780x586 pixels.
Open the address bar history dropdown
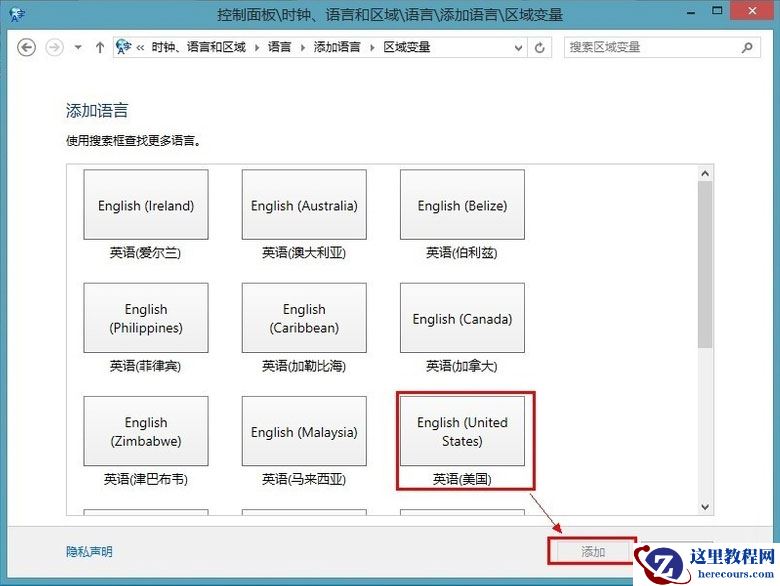tap(518, 48)
